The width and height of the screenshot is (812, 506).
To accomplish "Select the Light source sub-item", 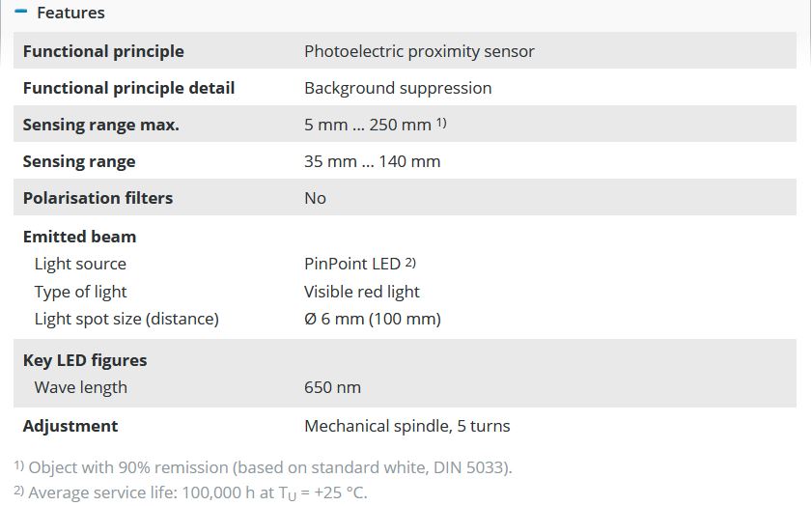I will [x=80, y=264].
